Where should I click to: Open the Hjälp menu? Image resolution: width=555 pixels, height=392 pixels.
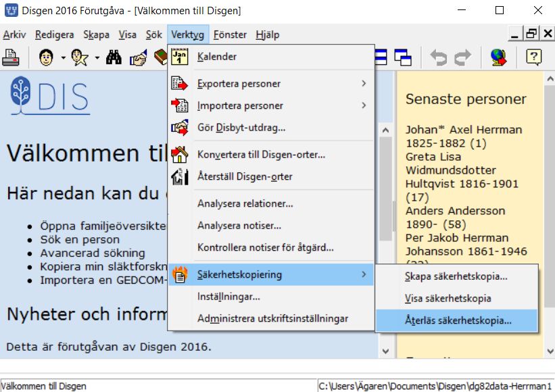pyautogui.click(x=268, y=34)
